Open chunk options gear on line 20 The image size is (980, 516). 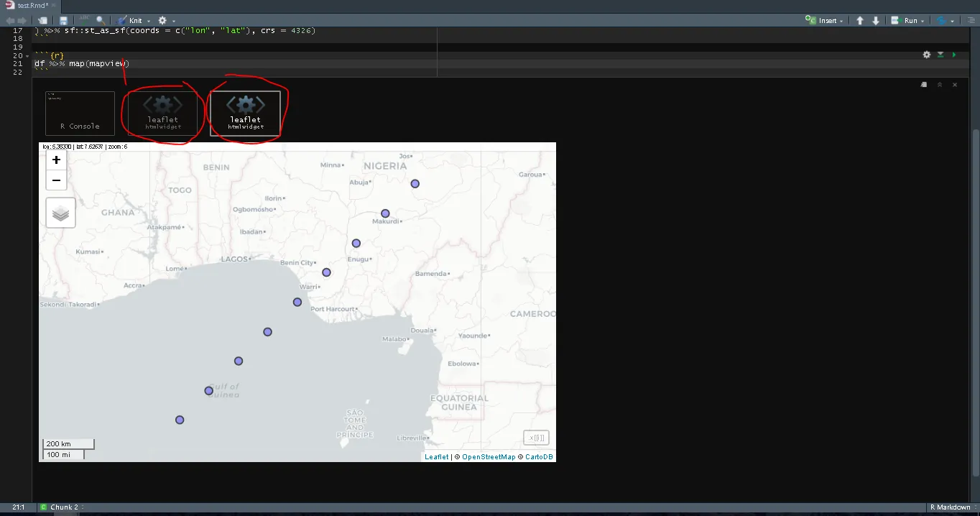(x=927, y=55)
